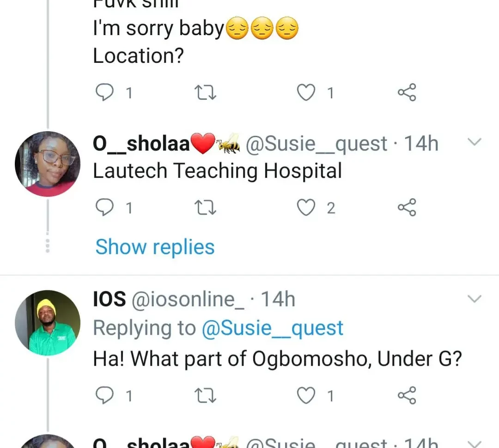Open the @Susie__quest mention in IOS's reply

pyautogui.click(x=272, y=328)
